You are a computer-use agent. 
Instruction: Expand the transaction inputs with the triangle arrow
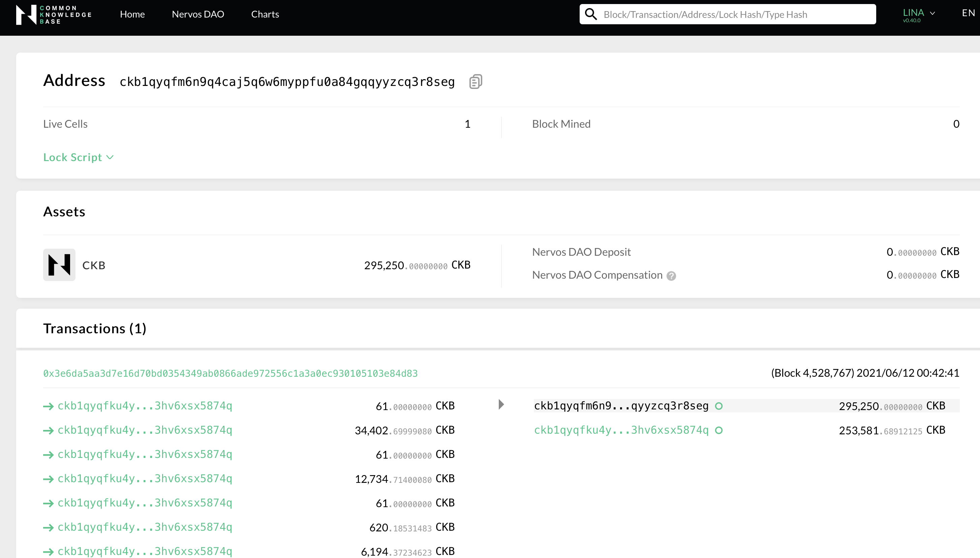coord(501,404)
